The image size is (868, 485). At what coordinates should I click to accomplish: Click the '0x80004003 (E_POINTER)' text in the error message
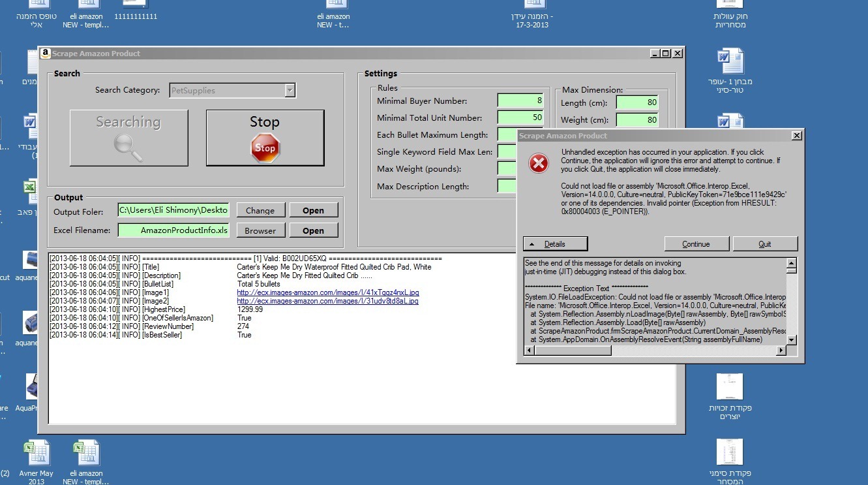pos(605,211)
